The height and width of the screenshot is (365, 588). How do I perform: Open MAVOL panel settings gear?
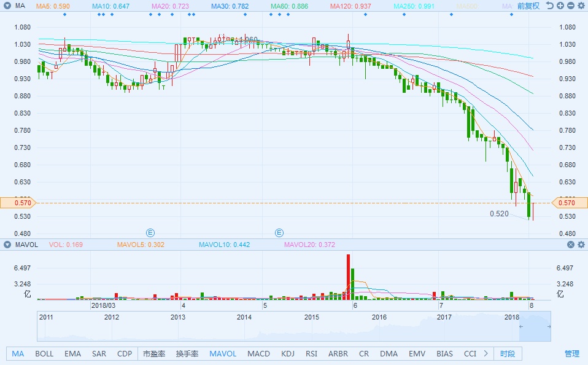coord(581,245)
